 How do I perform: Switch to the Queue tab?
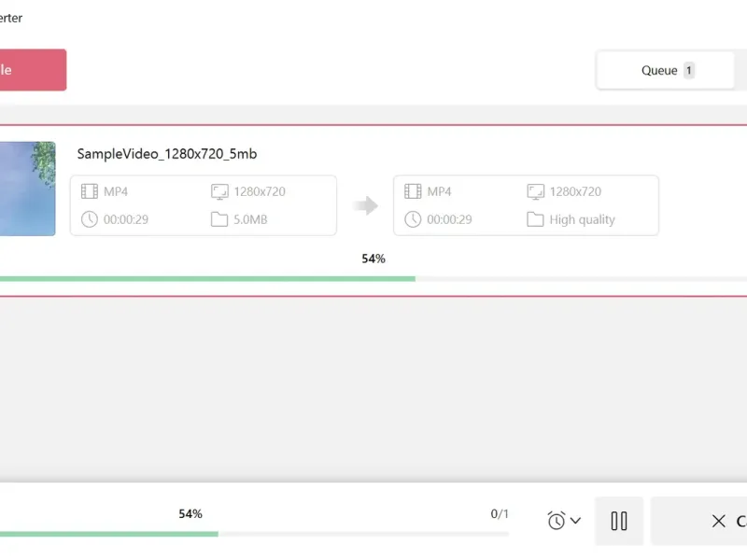659,70
